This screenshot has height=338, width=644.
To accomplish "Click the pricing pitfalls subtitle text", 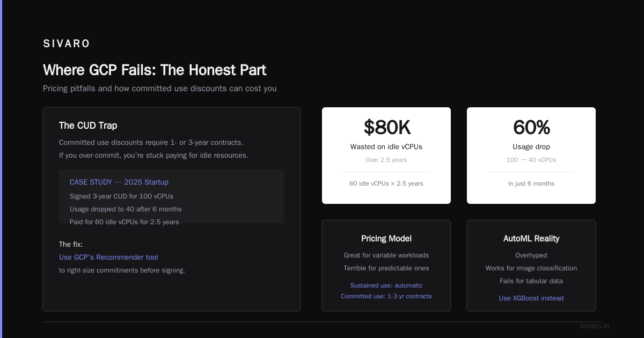I will [160, 89].
